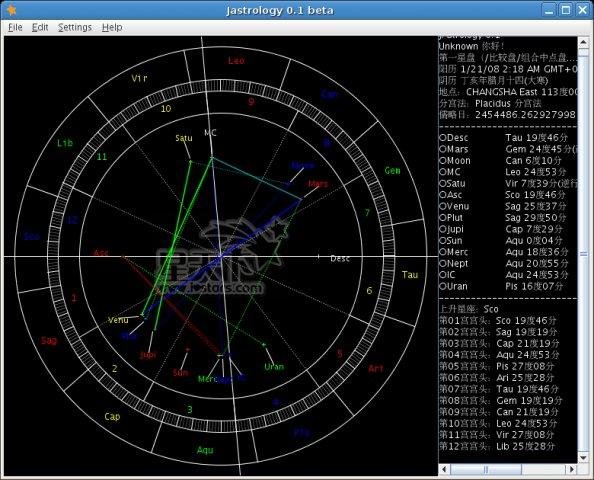Viewport: 594px width, 480px height.
Task: Click the Cap sign label on zodiac ring
Action: (x=112, y=417)
